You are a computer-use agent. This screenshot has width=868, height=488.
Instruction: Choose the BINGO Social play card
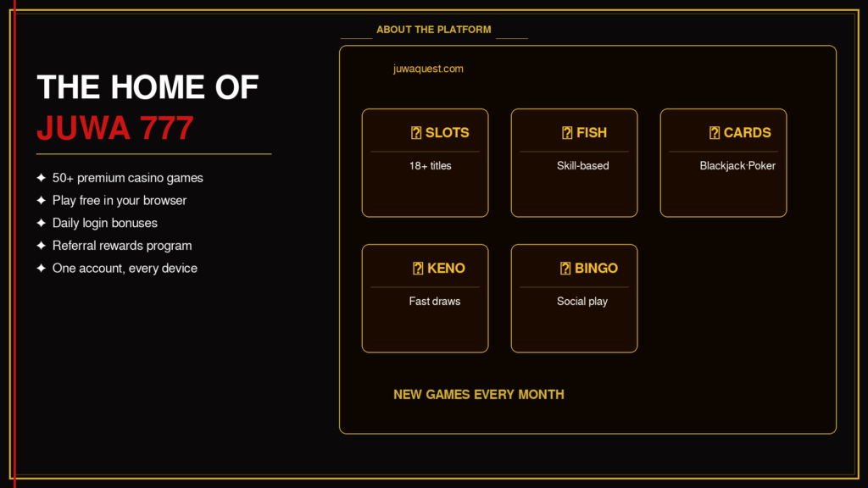574,298
